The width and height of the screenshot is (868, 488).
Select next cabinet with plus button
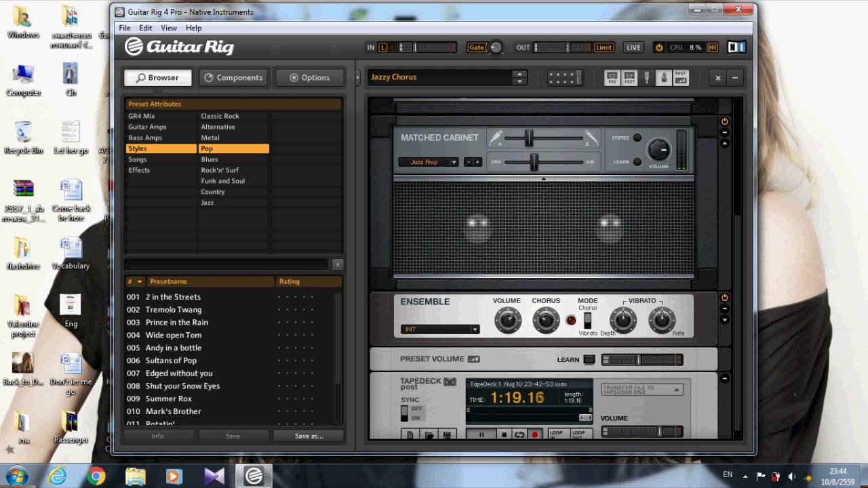477,162
